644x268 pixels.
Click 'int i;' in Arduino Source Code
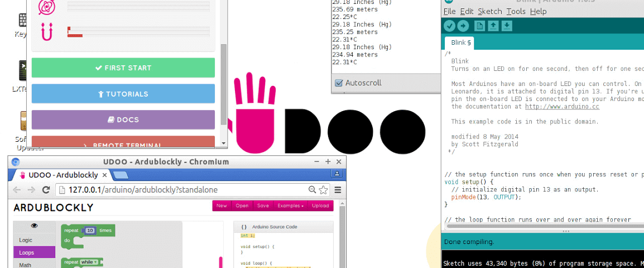coord(248,236)
